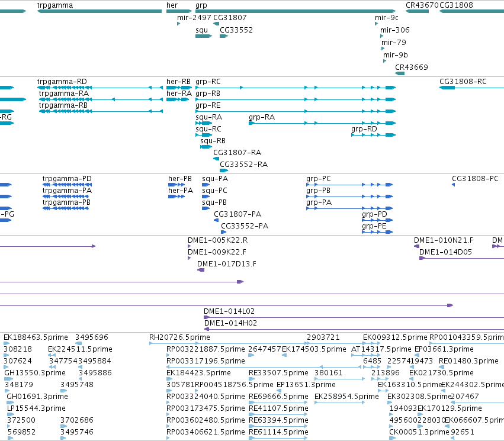Select her-PA protein label
The image size is (504, 441).
tap(180, 191)
